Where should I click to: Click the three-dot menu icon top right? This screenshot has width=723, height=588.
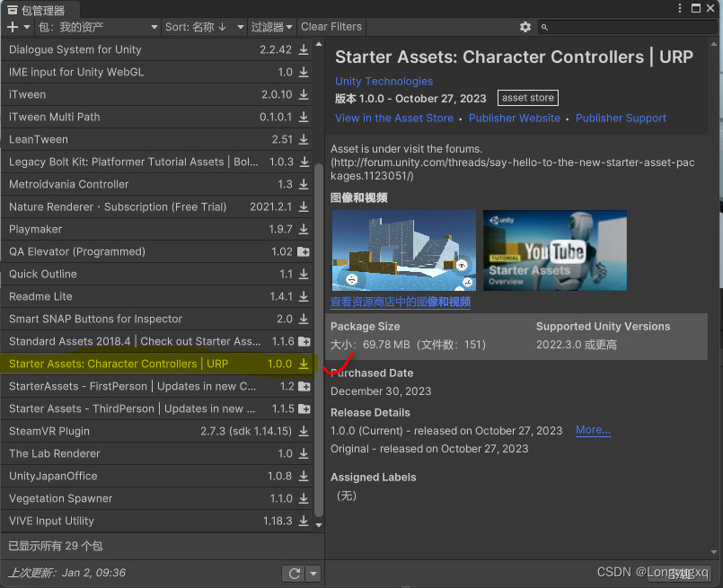682,7
